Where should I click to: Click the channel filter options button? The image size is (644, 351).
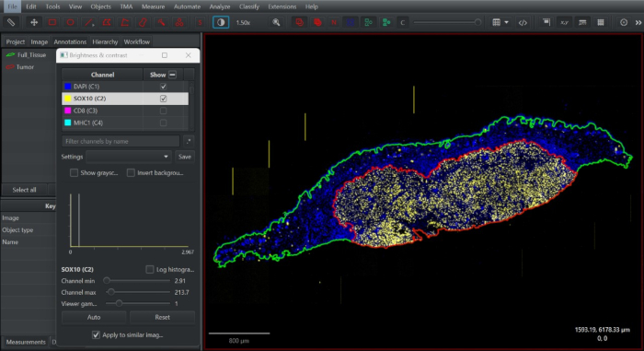coord(189,141)
